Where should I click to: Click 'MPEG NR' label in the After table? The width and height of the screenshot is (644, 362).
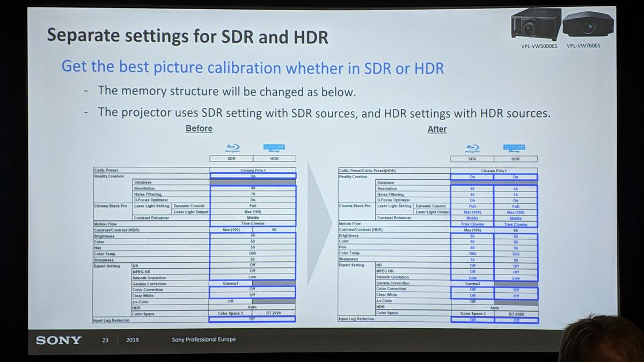click(385, 271)
